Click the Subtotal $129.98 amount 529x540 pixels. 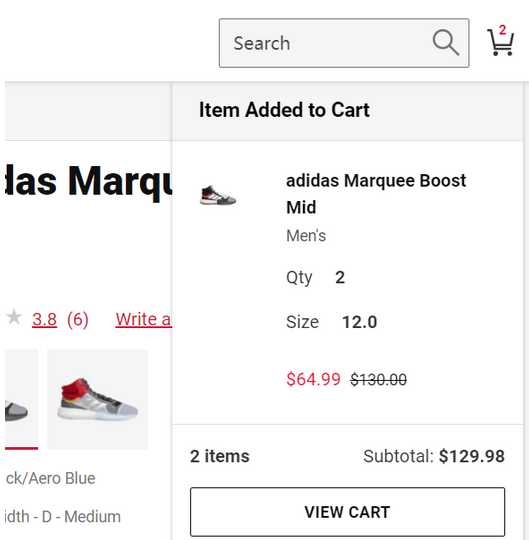(x=471, y=456)
